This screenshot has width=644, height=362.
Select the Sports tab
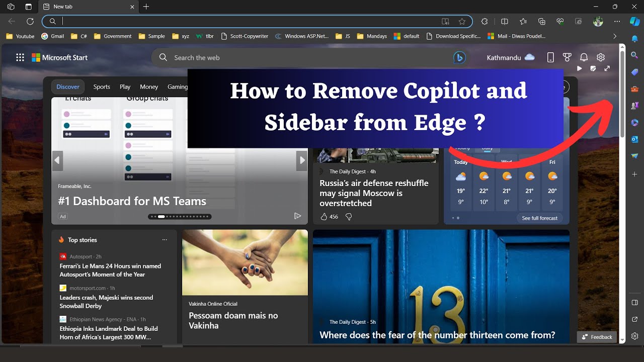click(x=102, y=86)
